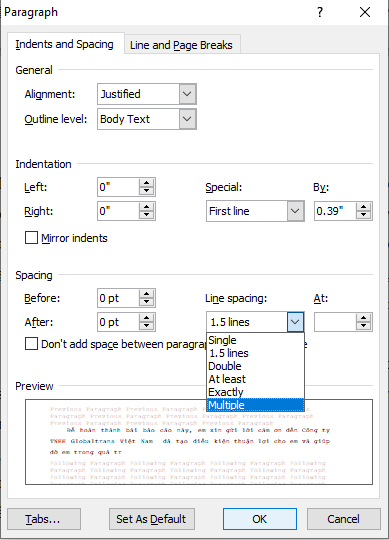Close the Paragraph dialog
The width and height of the screenshot is (389, 540).
[365, 12]
